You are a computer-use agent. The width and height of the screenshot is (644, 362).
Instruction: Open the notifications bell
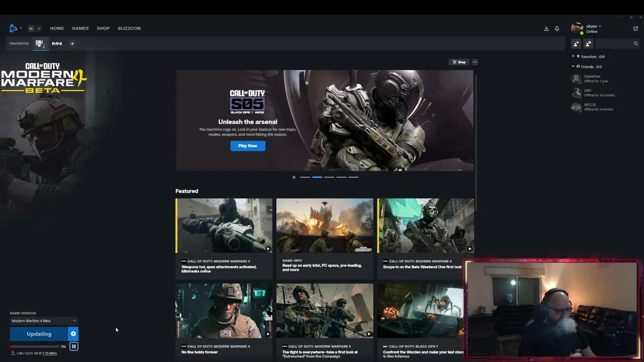(557, 29)
